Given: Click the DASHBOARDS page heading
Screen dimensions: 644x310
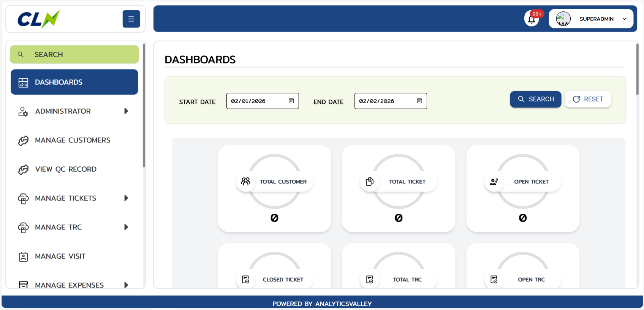Looking at the screenshot, I should pyautogui.click(x=200, y=60).
